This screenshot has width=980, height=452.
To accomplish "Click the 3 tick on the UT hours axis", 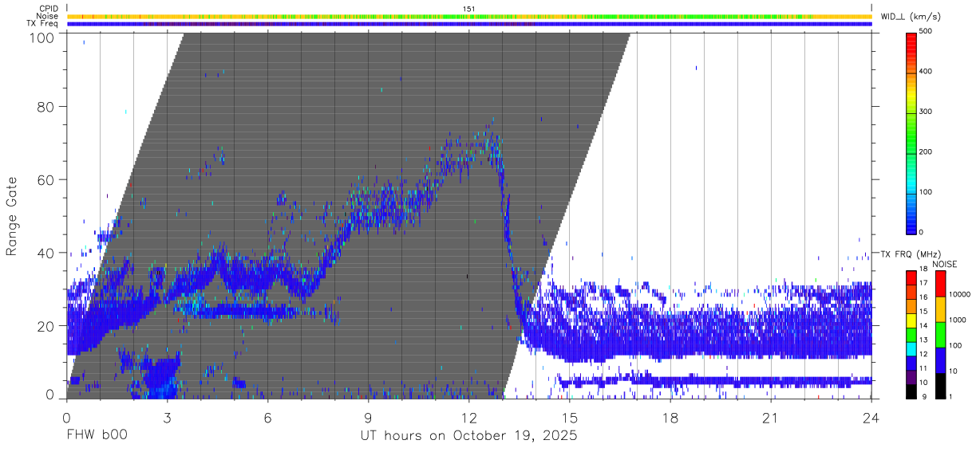I will pyautogui.click(x=167, y=418).
